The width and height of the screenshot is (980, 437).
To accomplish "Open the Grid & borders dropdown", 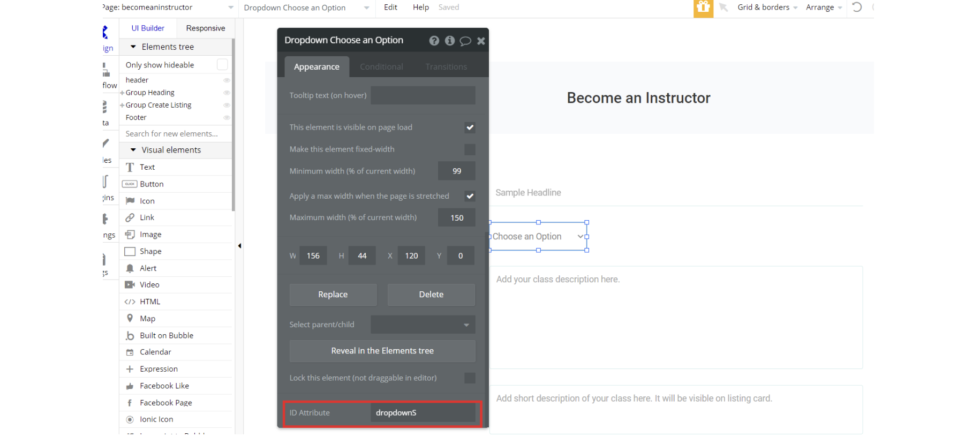I will [x=767, y=7].
